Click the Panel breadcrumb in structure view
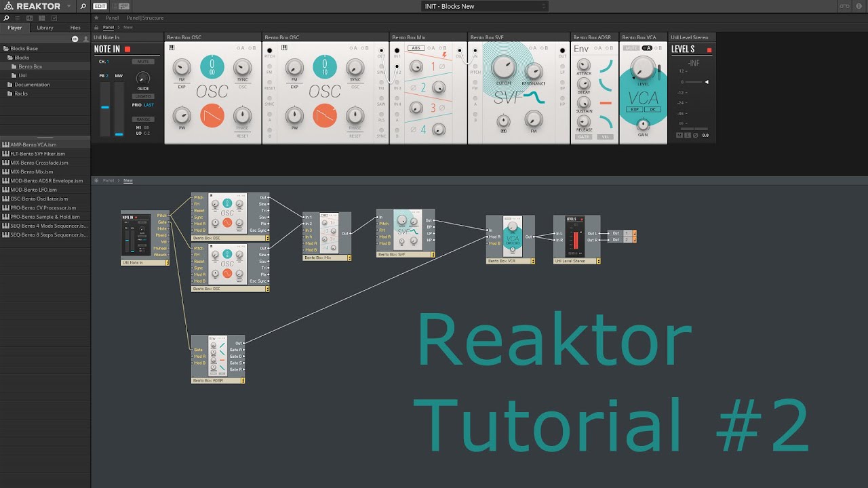Image resolution: width=868 pixels, height=488 pixels. pos(108,180)
